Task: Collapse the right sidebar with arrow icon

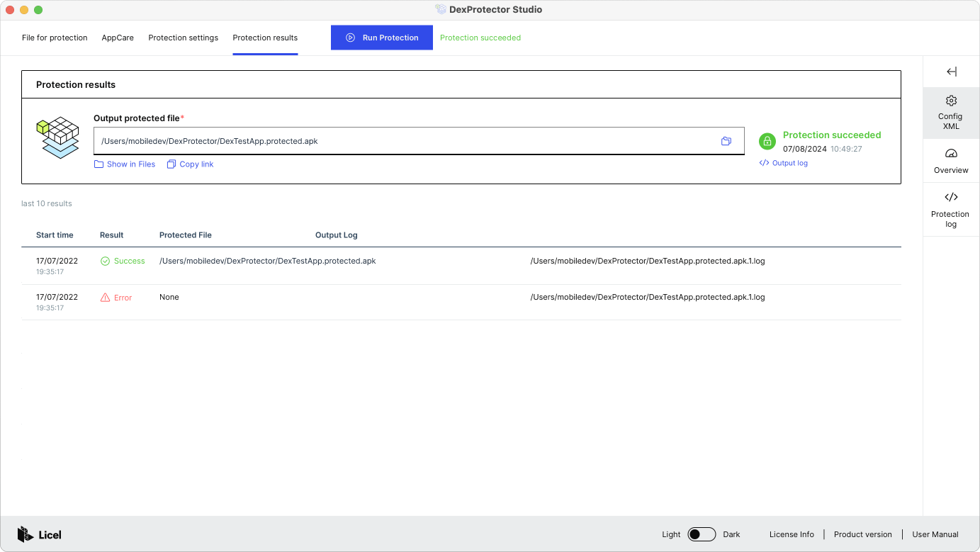Action: point(952,72)
